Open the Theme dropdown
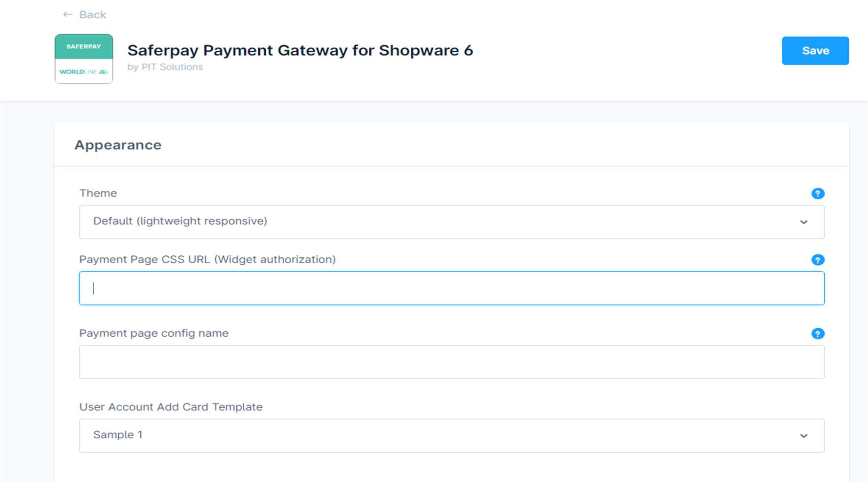This screenshot has width=868, height=483. click(x=451, y=222)
